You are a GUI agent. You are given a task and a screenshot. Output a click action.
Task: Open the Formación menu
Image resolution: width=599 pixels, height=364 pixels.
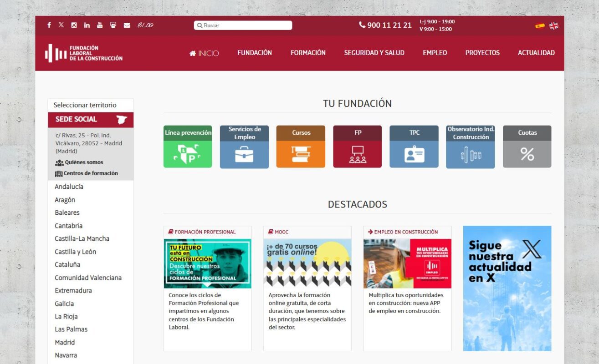[308, 53]
